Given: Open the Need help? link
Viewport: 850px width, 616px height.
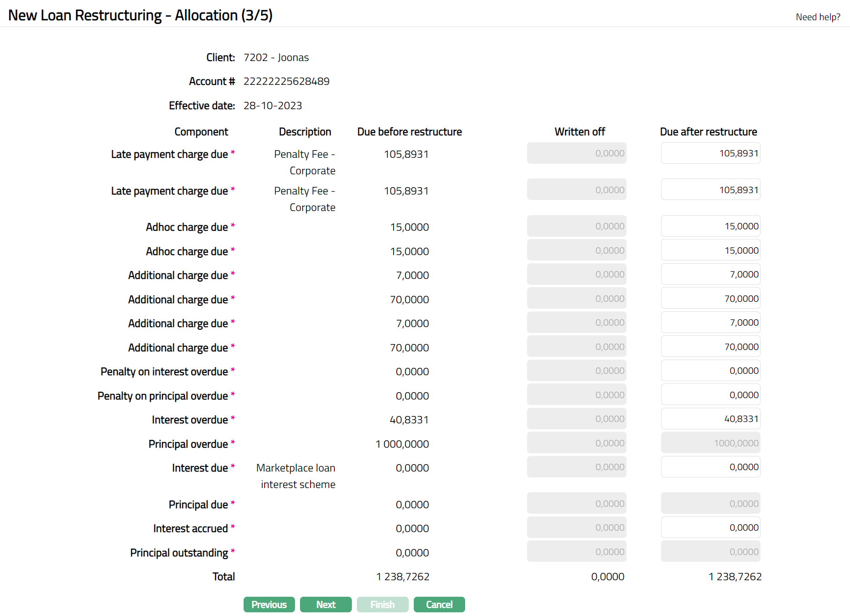Looking at the screenshot, I should pos(817,17).
